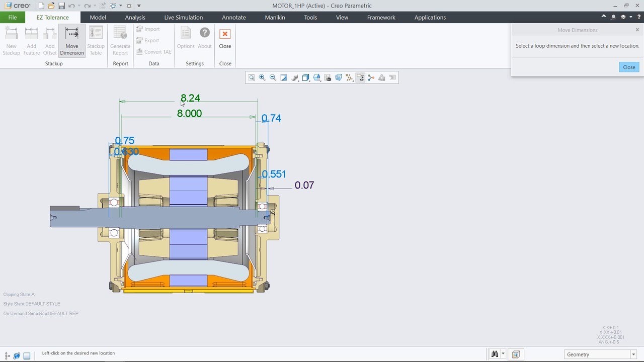This screenshot has width=644, height=362.
Task: Expand the undo history dropdown arrow
Action: coord(79,6)
